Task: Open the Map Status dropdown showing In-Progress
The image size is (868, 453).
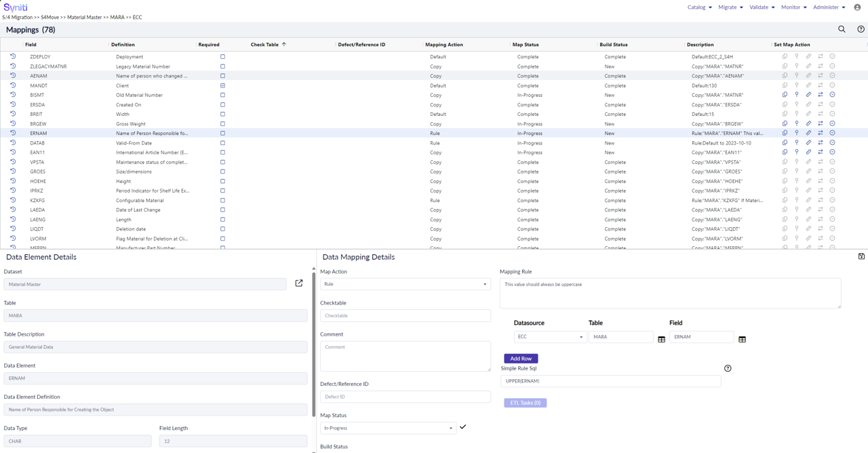Action: tap(450, 428)
